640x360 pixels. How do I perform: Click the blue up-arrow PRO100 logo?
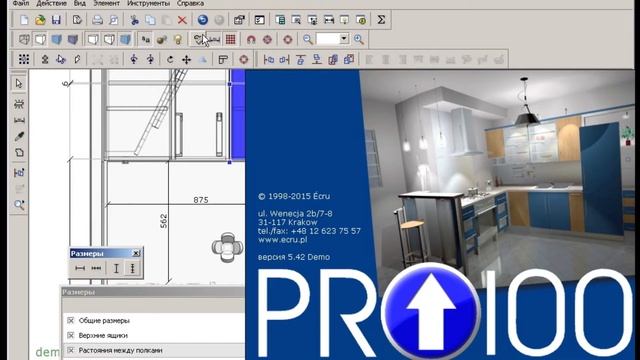[432, 313]
